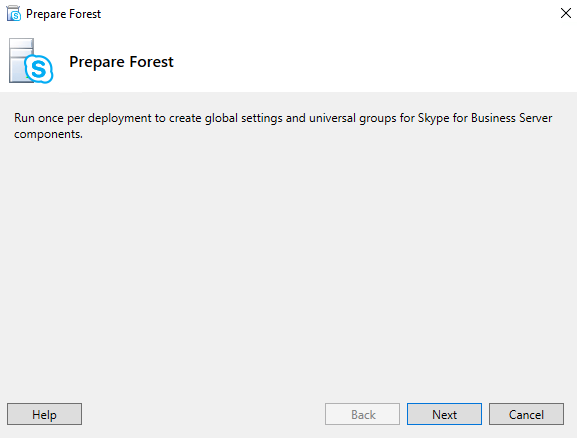Cancel the Prepare Forest wizard
This screenshot has width=577, height=438.
(x=526, y=414)
